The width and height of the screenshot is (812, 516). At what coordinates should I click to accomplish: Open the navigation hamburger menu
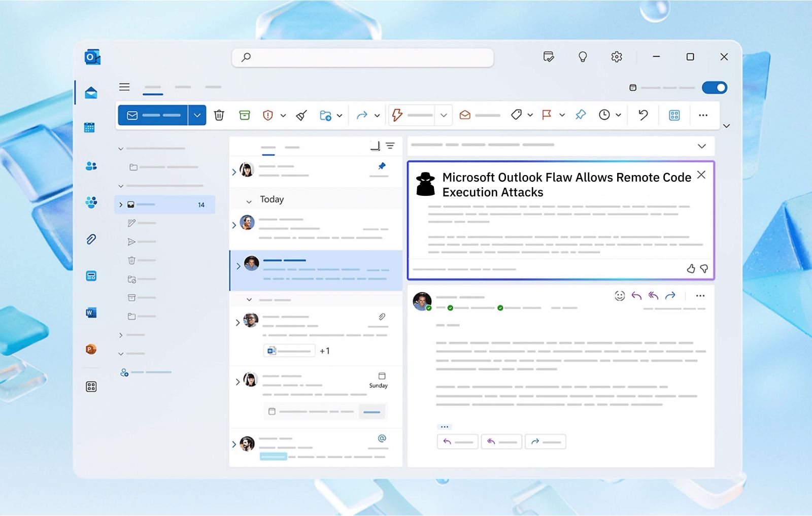click(124, 87)
